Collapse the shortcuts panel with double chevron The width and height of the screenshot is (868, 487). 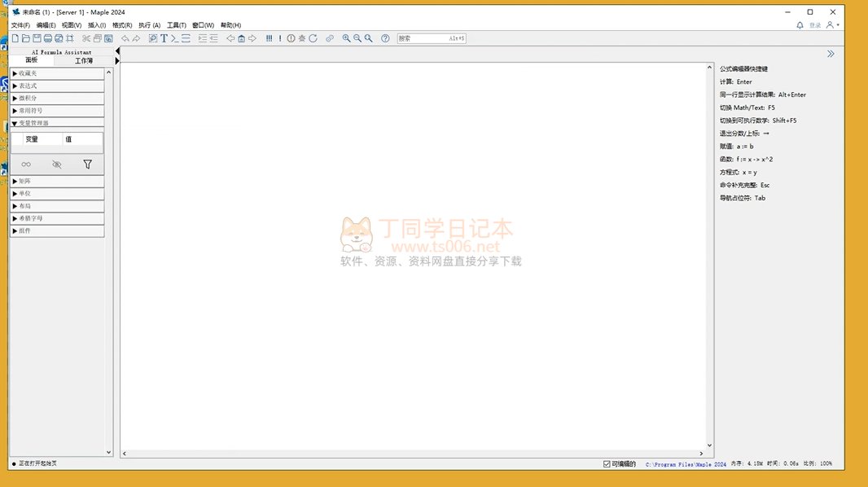[x=831, y=54]
